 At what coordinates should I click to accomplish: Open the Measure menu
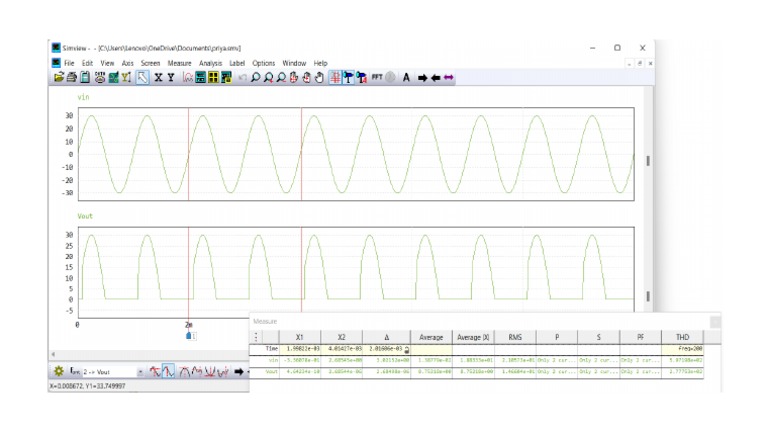[x=180, y=63]
